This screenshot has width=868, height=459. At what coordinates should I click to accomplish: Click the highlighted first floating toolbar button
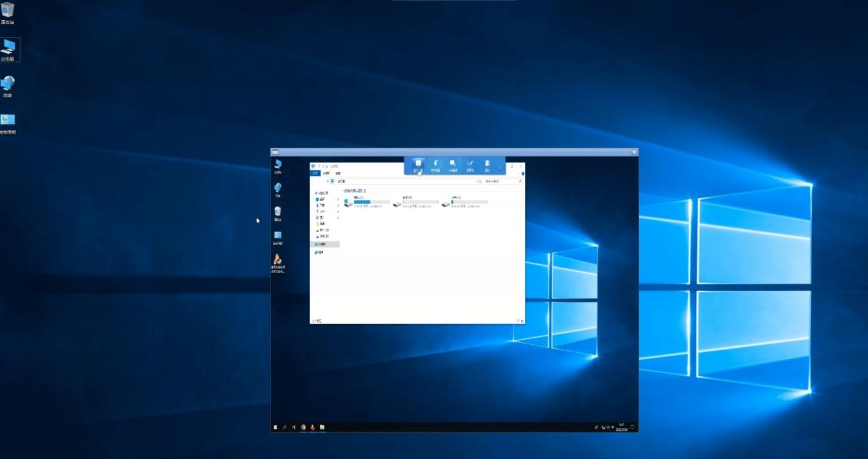tap(418, 164)
